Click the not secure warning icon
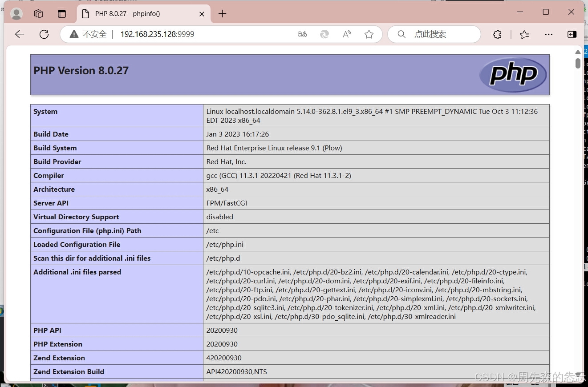 click(73, 34)
